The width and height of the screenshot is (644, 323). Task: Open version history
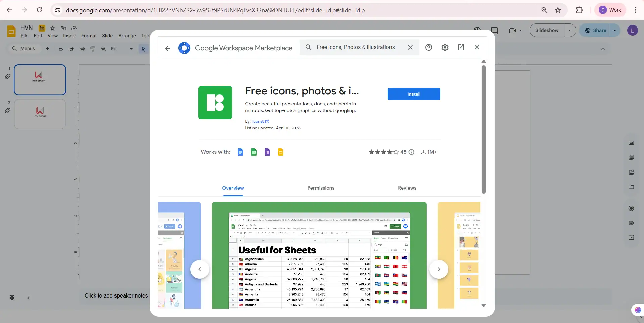pos(477,30)
